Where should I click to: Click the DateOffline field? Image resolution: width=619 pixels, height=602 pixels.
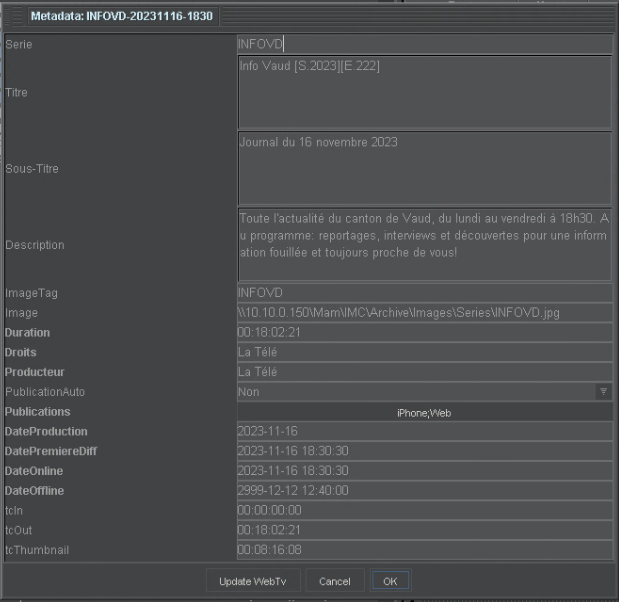[x=424, y=490]
